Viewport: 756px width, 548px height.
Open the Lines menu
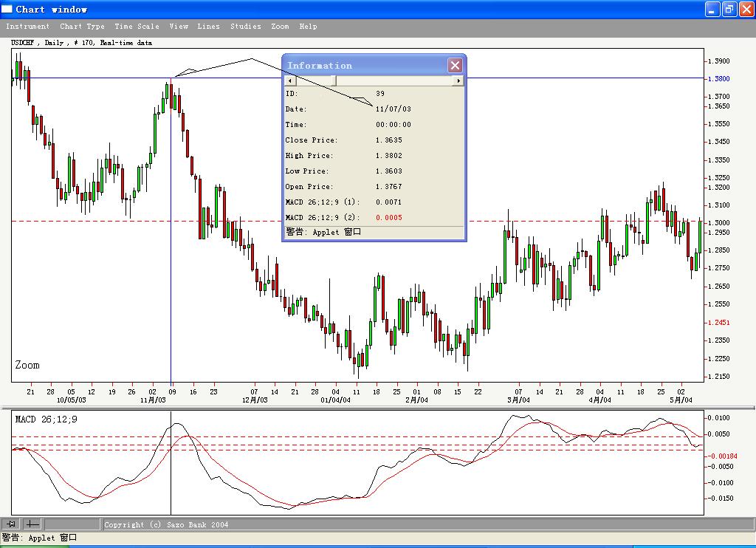(208, 27)
